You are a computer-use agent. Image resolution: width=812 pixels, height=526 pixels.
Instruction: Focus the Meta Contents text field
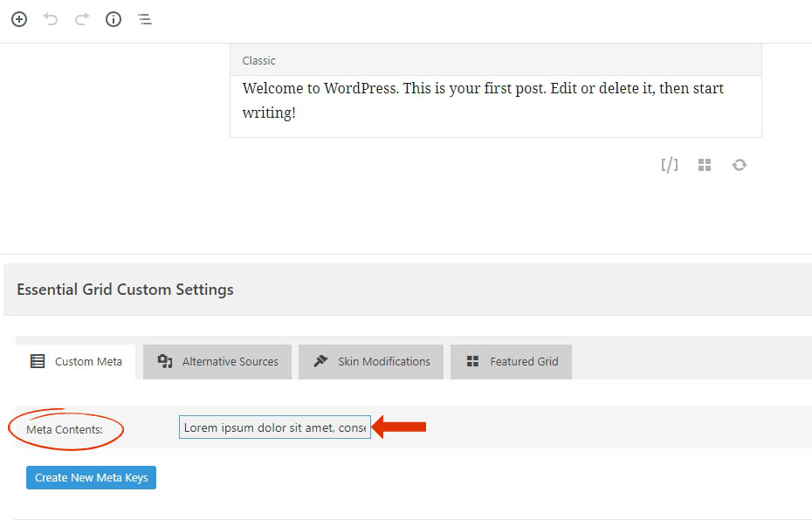tap(275, 427)
